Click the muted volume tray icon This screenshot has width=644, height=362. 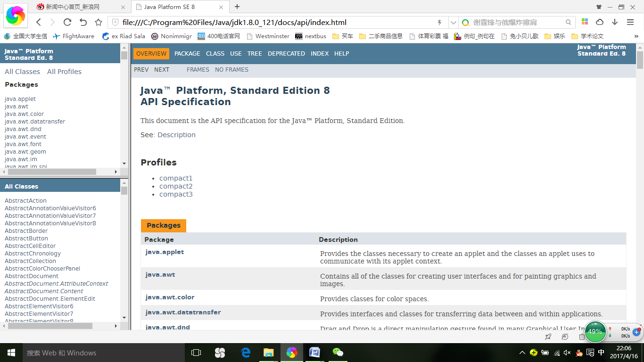[567, 353]
